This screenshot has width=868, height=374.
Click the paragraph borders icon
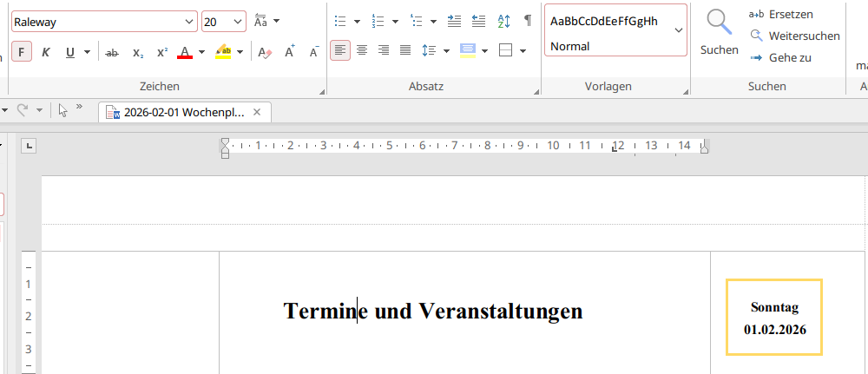click(x=505, y=51)
